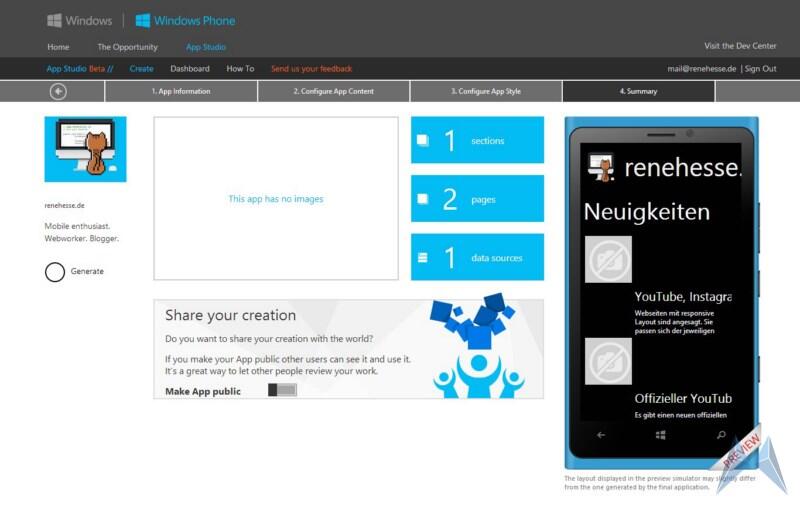This screenshot has width=800, height=507.
Task: Click the data sources tile icon
Action: click(423, 258)
